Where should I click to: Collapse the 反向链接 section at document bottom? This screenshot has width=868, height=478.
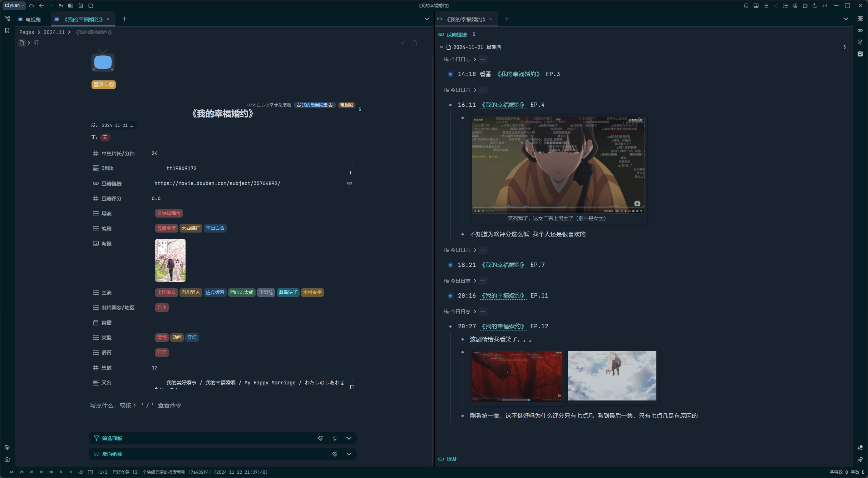click(349, 454)
